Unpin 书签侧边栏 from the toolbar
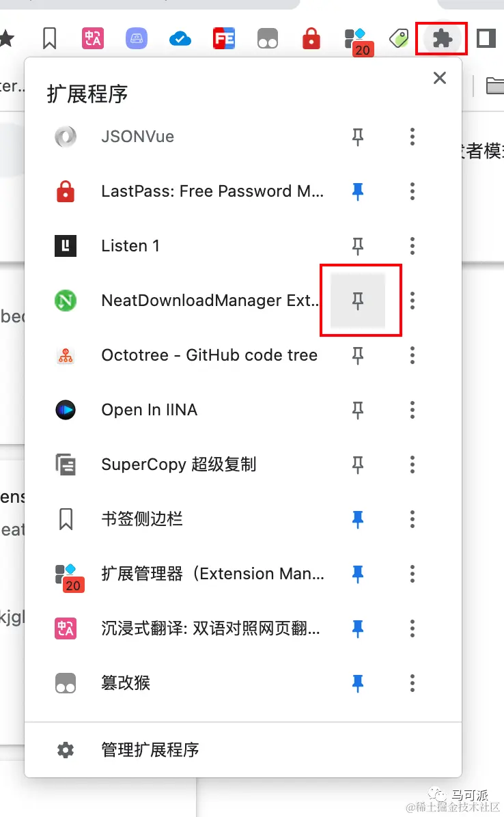 [358, 519]
